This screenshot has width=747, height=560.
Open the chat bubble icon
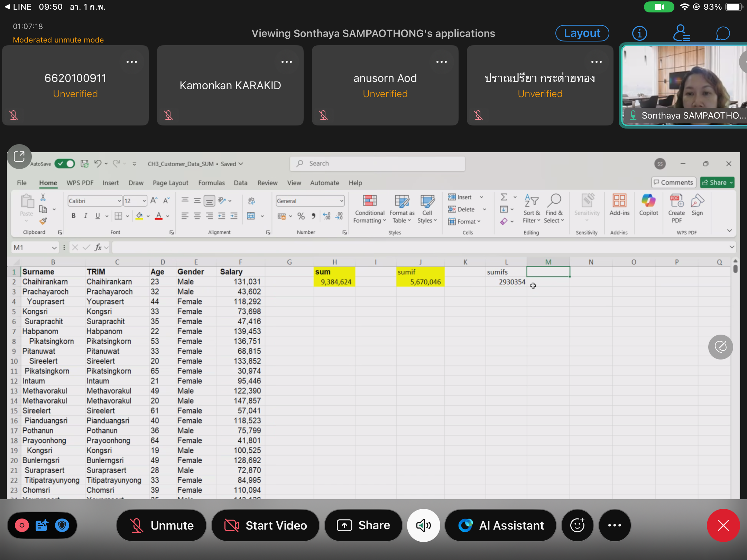pos(722,33)
